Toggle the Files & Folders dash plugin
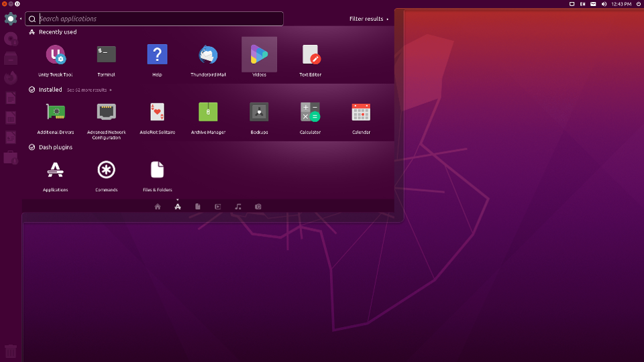This screenshot has width=644, height=362. (x=157, y=176)
